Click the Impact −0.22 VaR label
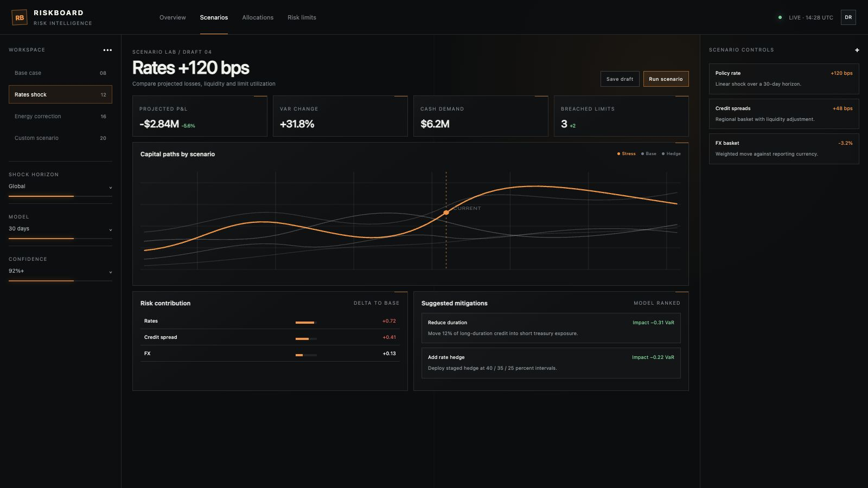 [653, 357]
